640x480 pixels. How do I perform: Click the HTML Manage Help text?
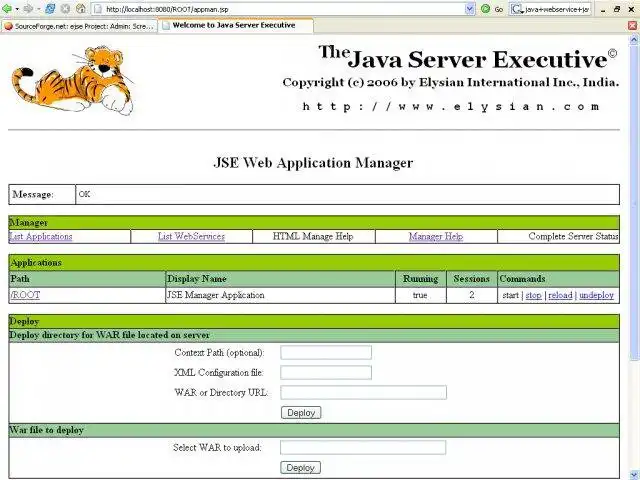(x=313, y=236)
